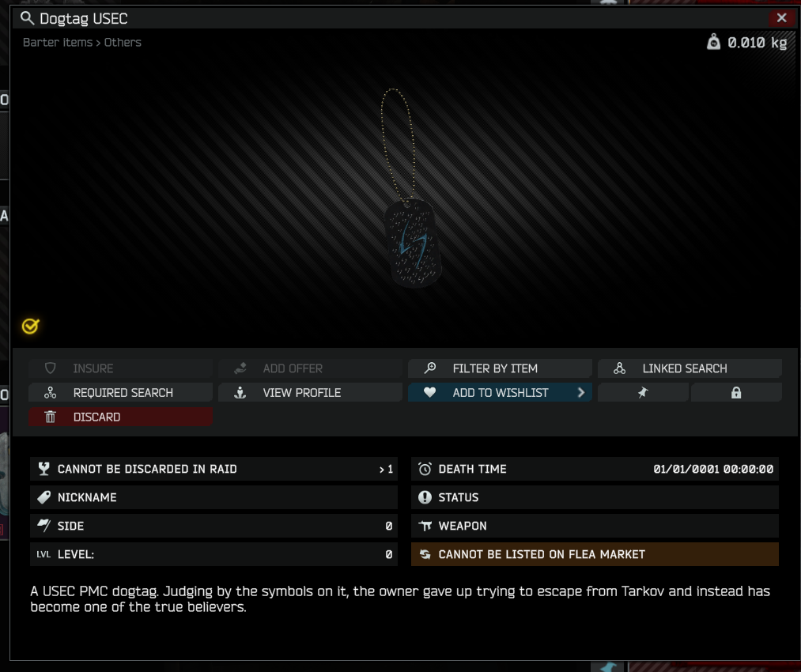Click the Insure button
The image size is (801, 672).
coord(120,368)
